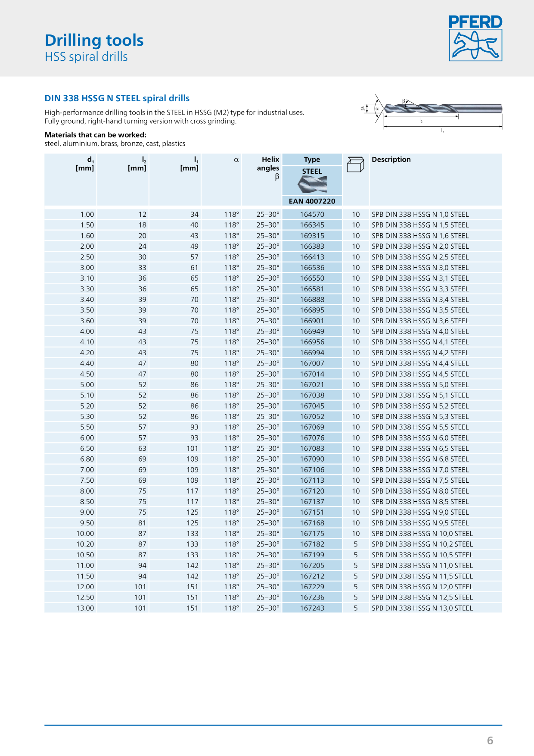
Task: Click EAN code 166901
Action: tap(312, 321)
